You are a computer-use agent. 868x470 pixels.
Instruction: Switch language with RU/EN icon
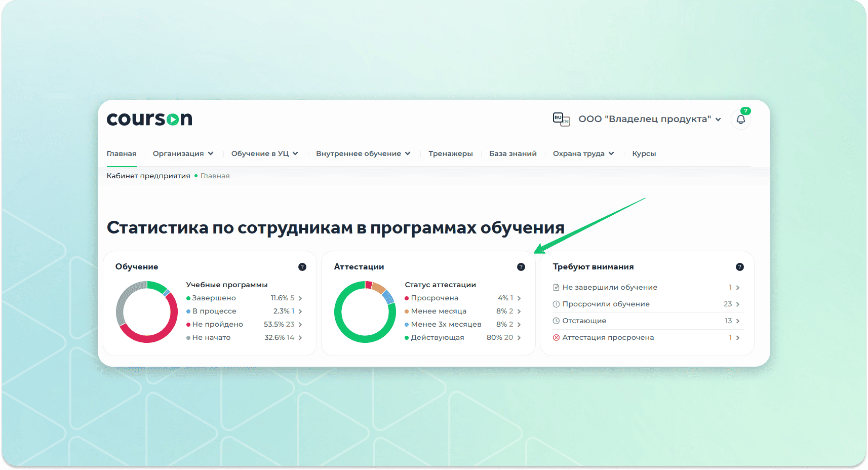(561, 119)
